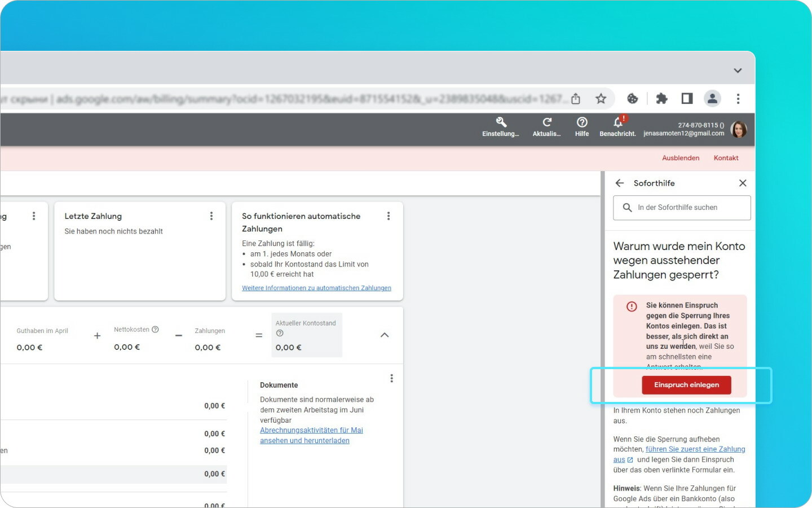Share this page from address bar

576,99
